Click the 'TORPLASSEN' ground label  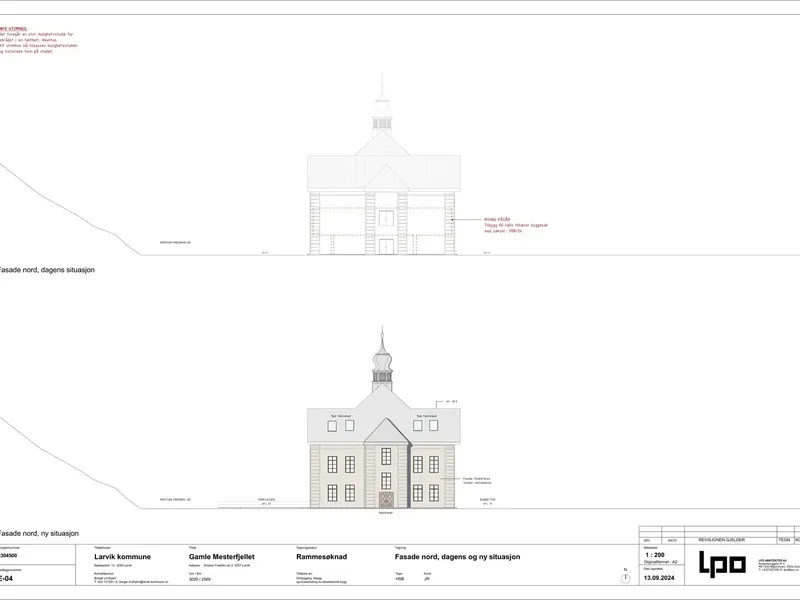click(x=266, y=500)
